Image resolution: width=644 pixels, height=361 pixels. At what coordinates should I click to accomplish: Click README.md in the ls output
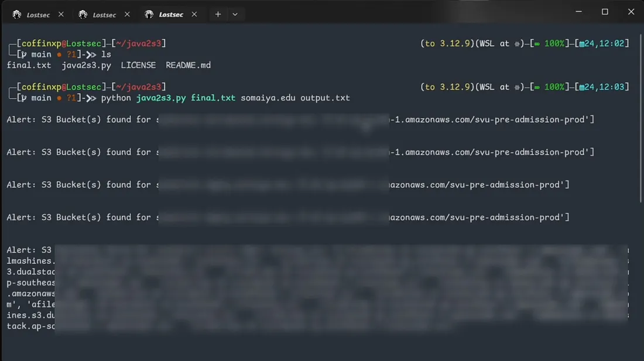[188, 65]
